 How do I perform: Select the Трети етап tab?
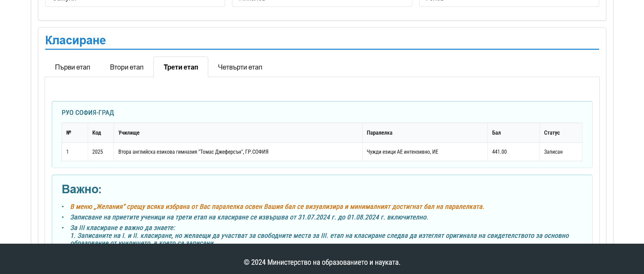coord(181,67)
